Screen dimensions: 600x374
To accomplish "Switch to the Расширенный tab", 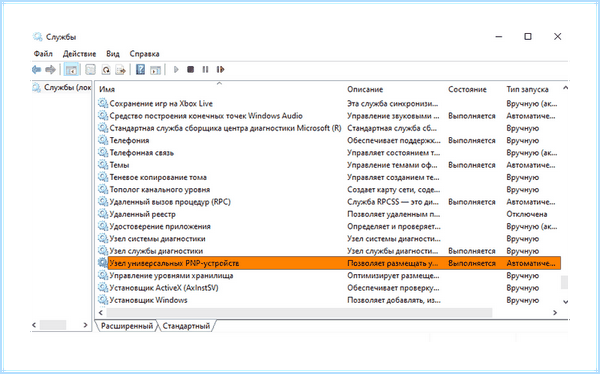I will (x=127, y=326).
